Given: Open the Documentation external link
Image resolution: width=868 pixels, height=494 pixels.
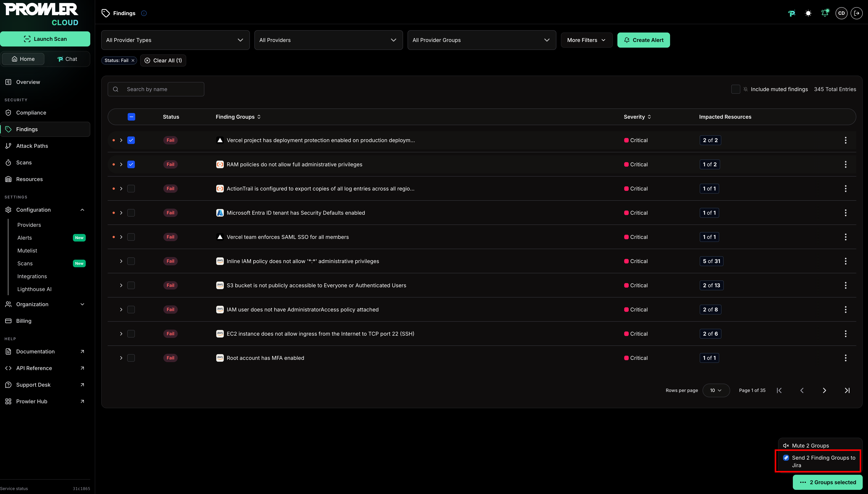Looking at the screenshot, I should [x=45, y=352].
